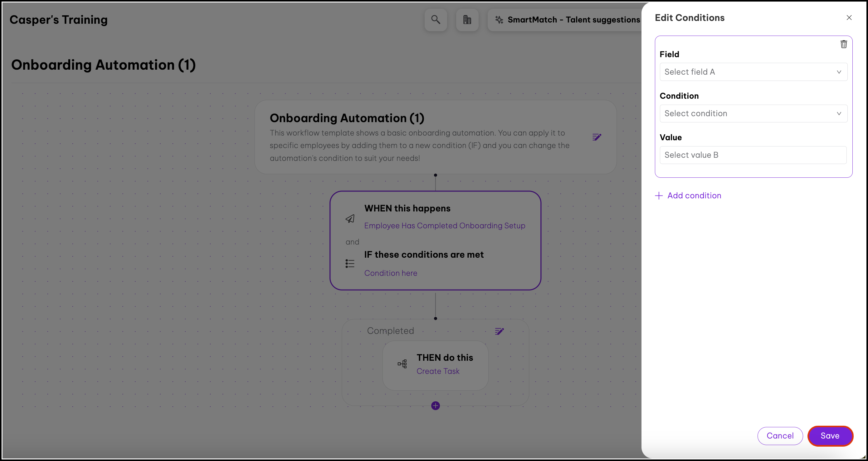Click the purple plus node below Completed
Screen dimensions: 868x461
(x=435, y=405)
